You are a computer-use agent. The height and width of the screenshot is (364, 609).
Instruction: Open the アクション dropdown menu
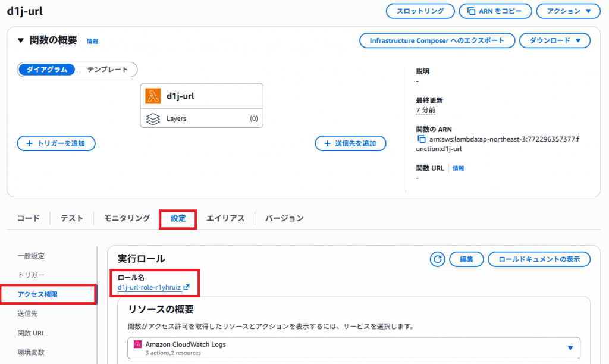click(x=568, y=11)
